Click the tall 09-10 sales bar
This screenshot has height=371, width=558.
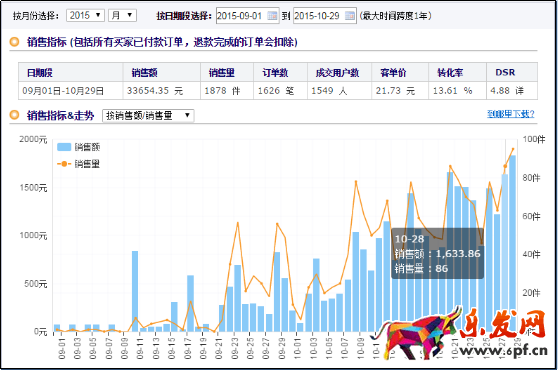point(135,291)
